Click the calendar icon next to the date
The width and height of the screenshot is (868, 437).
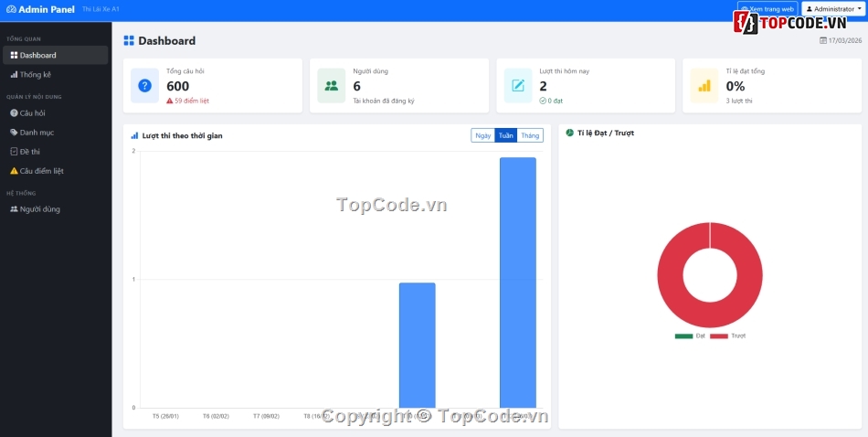click(823, 41)
